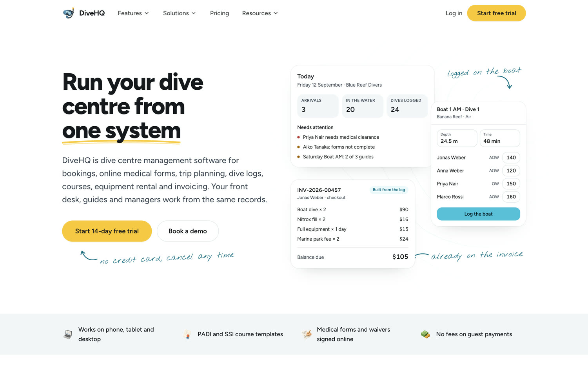Click the 'Nitrox fill × 2' line item
Screen dimensions: 588x392
click(x=353, y=220)
